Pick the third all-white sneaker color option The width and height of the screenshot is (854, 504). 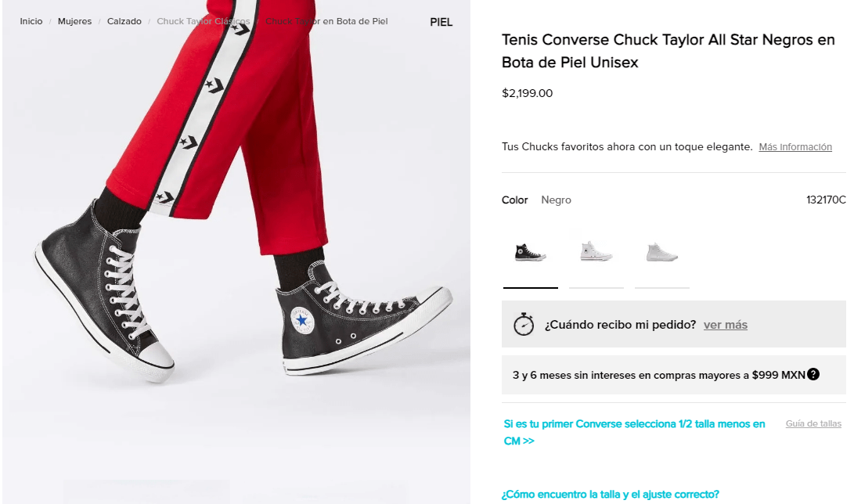point(661,253)
